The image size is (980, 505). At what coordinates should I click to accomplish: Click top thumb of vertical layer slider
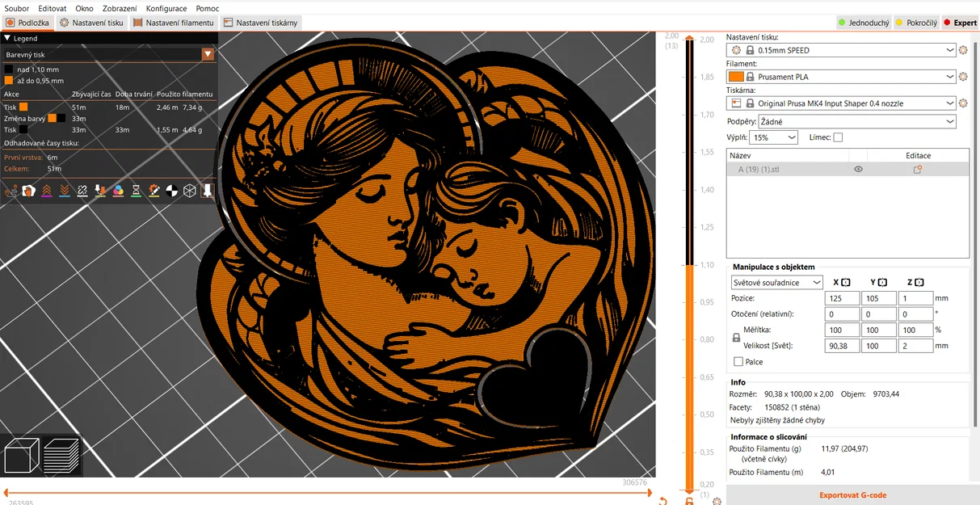tap(689, 38)
